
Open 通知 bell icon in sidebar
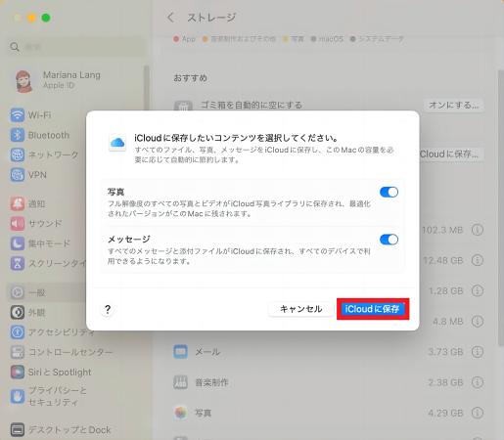pyautogui.click(x=18, y=203)
